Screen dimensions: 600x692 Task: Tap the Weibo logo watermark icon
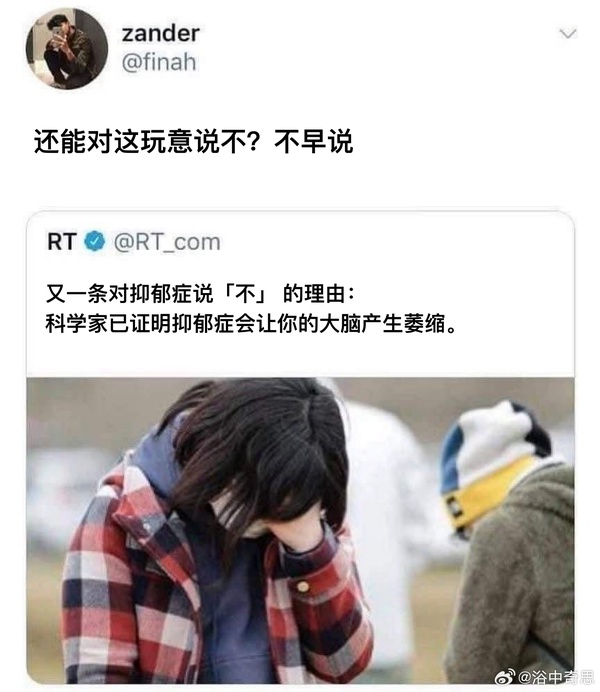(x=505, y=676)
